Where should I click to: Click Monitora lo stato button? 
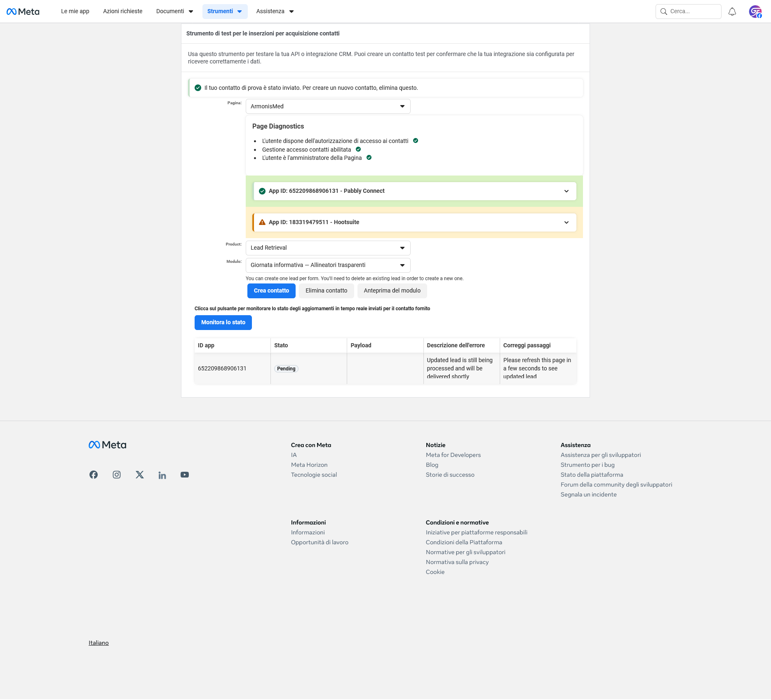pyautogui.click(x=223, y=323)
